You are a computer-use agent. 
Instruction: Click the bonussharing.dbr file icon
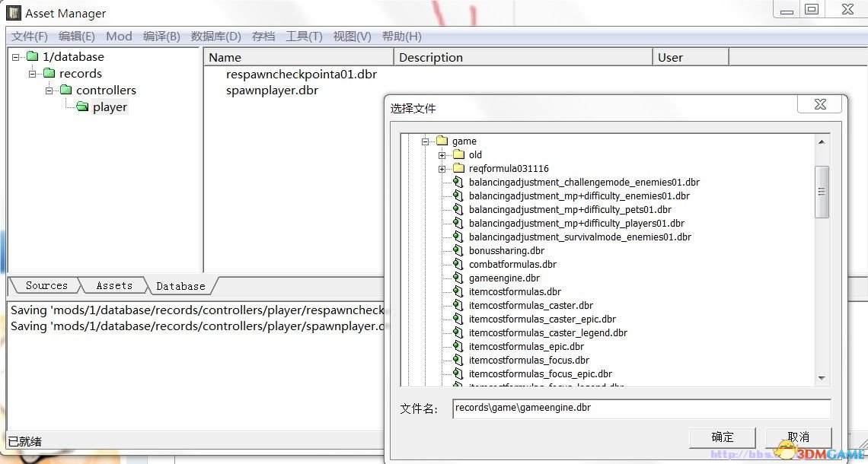[457, 251]
